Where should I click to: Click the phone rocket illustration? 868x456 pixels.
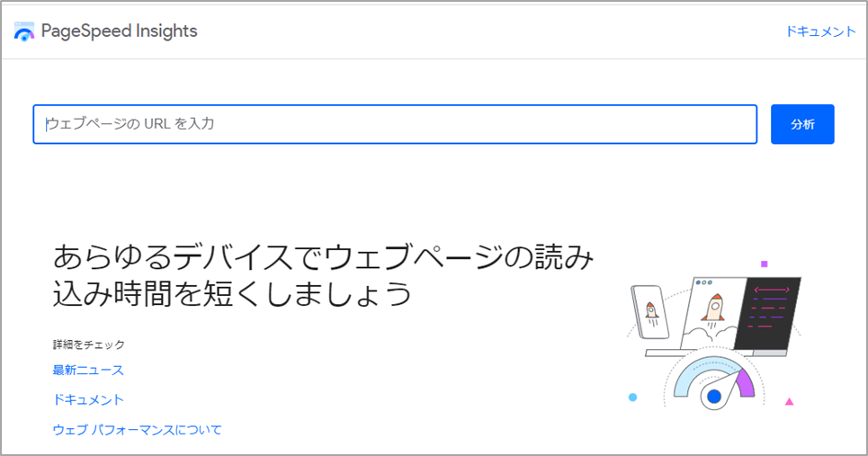coord(651,311)
